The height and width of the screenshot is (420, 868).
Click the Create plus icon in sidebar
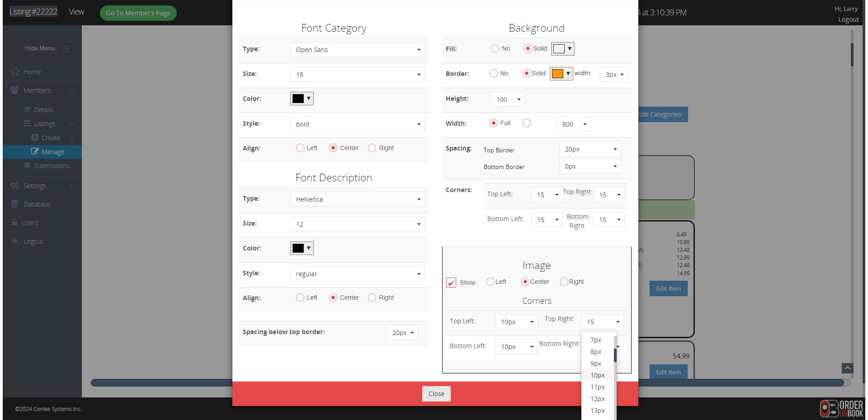(x=35, y=137)
